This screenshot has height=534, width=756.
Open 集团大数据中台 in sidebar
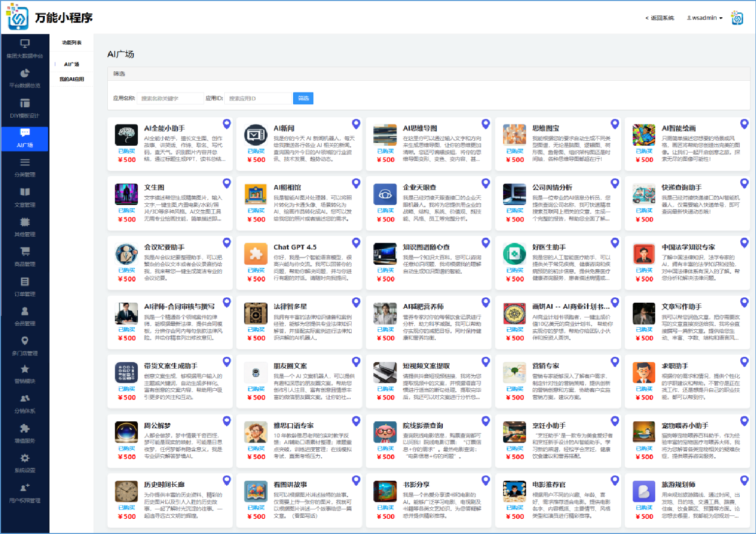pos(25,49)
